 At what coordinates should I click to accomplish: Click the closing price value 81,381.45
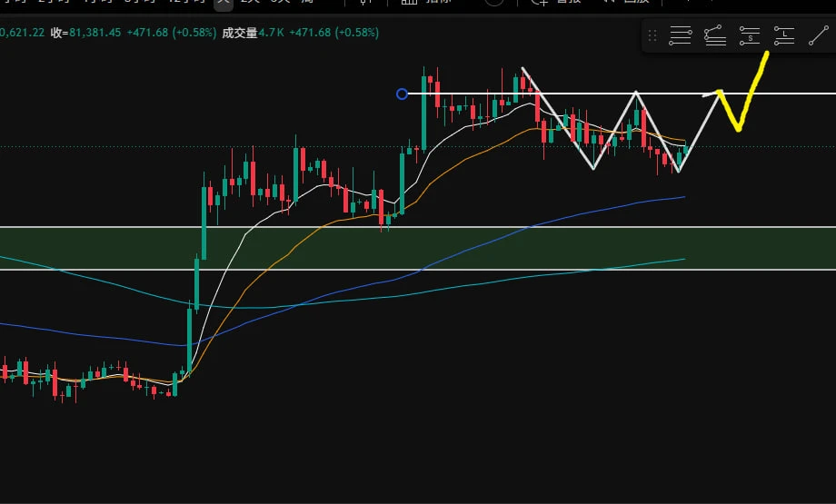tap(95, 33)
